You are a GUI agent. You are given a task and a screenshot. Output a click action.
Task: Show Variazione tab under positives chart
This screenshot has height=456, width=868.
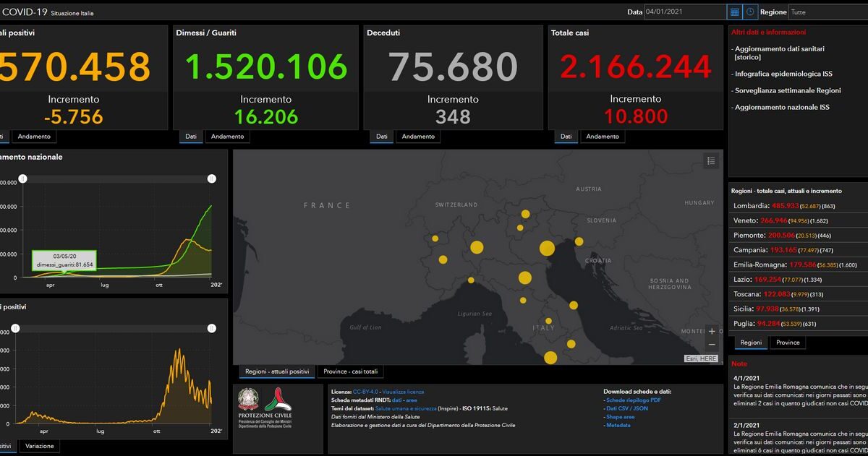(39, 446)
